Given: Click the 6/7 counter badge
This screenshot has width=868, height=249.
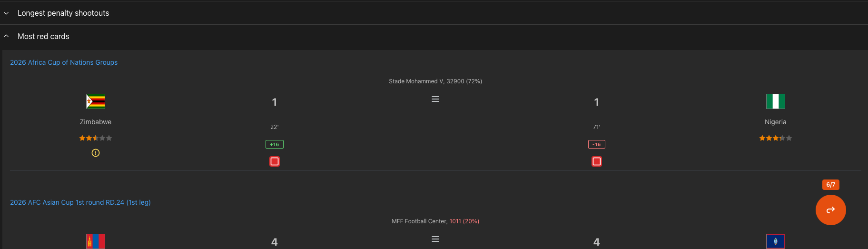Looking at the screenshot, I should (x=830, y=185).
